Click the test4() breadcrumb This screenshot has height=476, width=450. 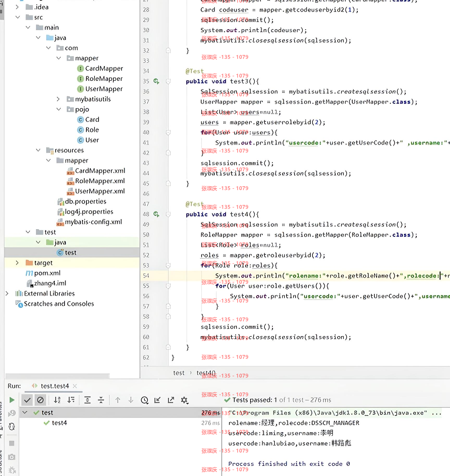point(206,373)
